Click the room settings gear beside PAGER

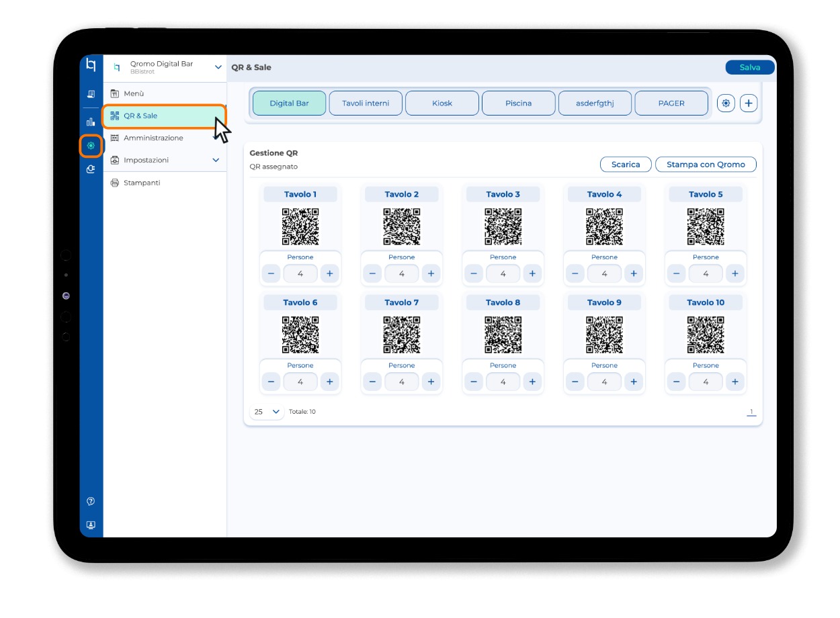(726, 103)
